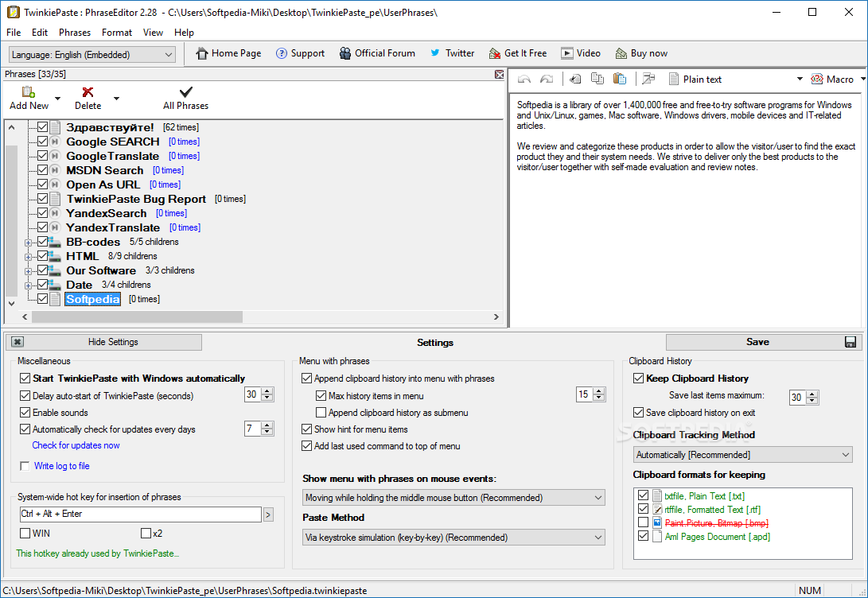868x598 pixels.
Task: Click the Hide Settings X icon
Action: pyautogui.click(x=18, y=342)
